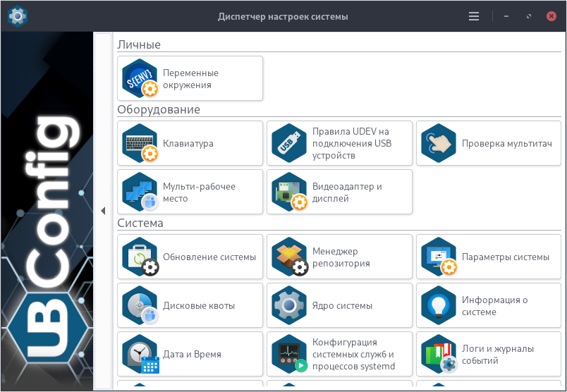
Task: Click the Информация о системе lightbulb icon
Action: tap(439, 305)
